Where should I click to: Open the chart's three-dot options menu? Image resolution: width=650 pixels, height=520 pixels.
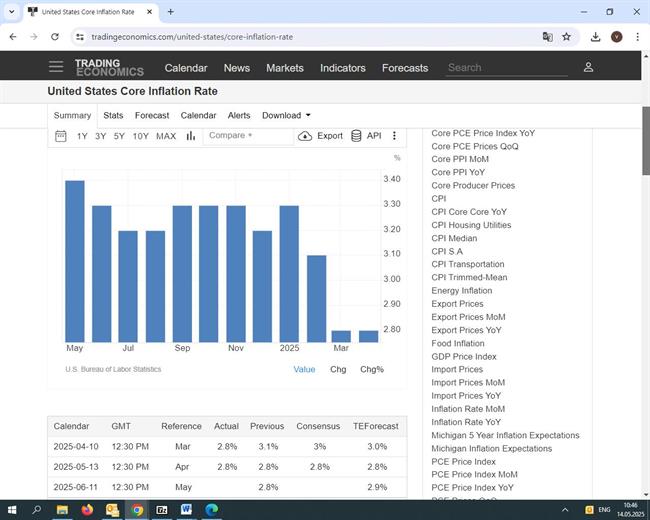click(394, 136)
